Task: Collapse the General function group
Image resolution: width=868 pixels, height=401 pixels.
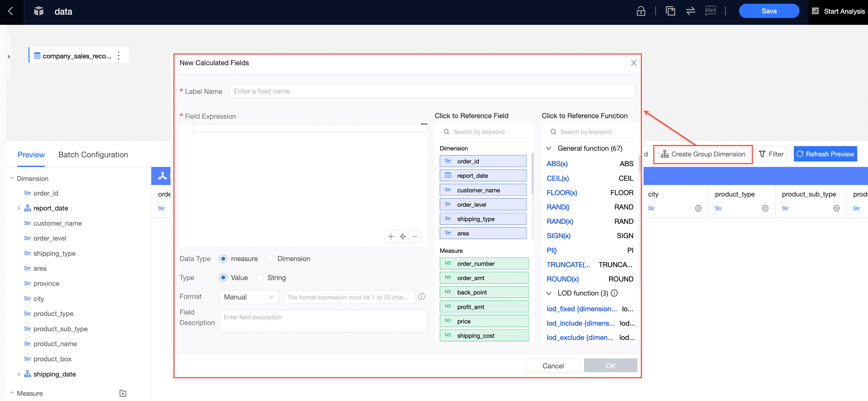Action: coord(549,148)
